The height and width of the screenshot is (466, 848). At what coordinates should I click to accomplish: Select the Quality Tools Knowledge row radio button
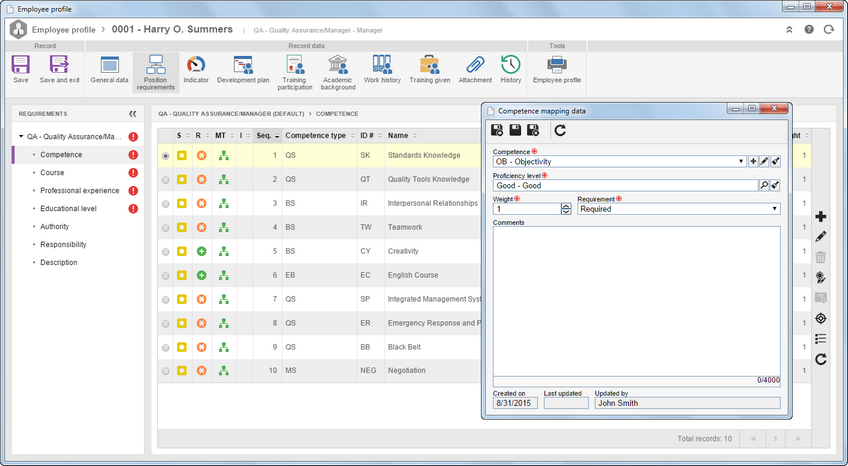pyautogui.click(x=165, y=179)
